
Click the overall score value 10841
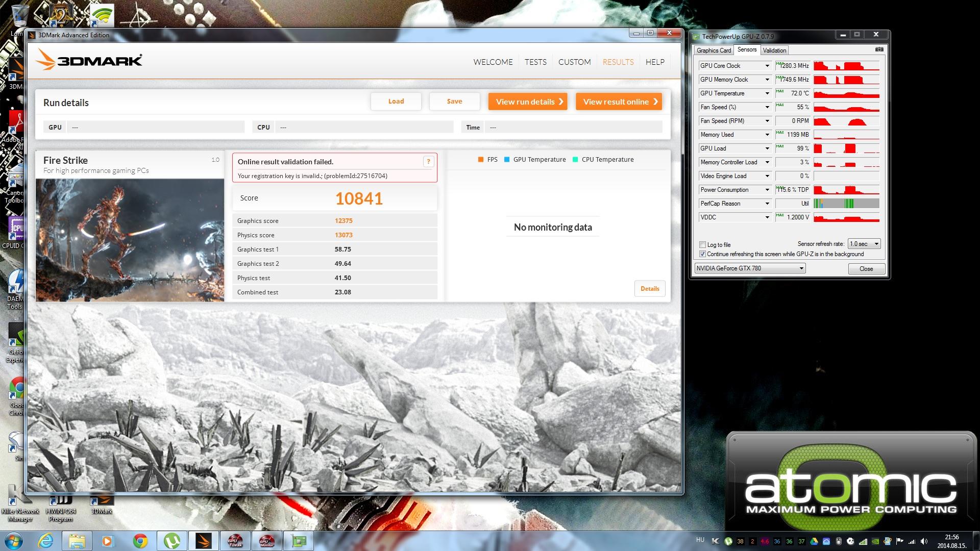pyautogui.click(x=359, y=198)
